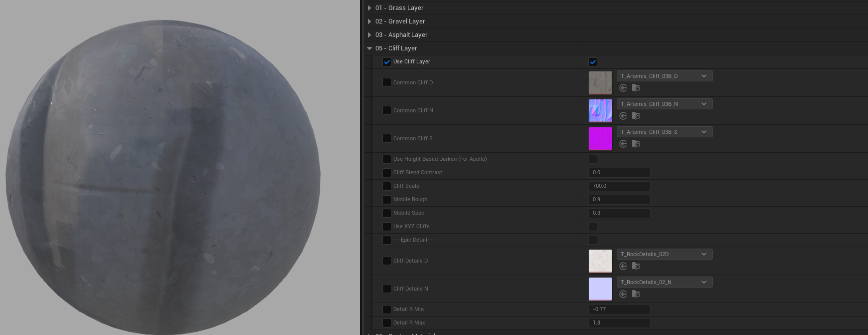This screenshot has width=868, height=335.
Task: Use selected asset for Cliff Details D
Action: 623,266
